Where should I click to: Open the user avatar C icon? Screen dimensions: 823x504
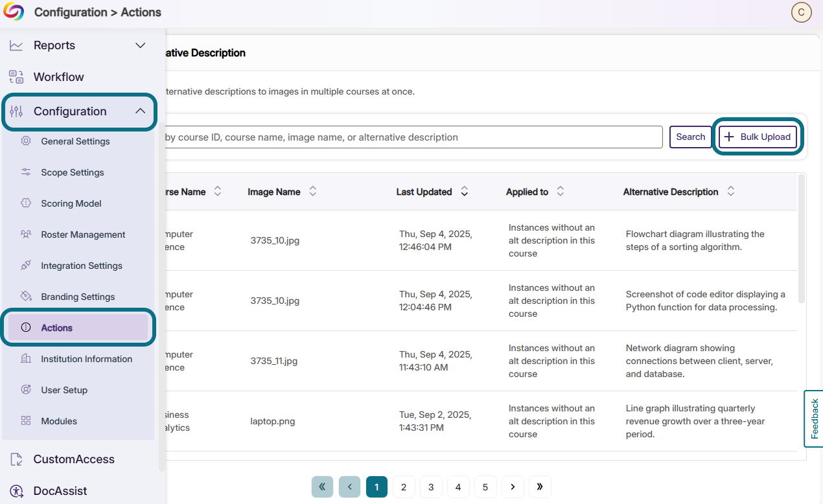click(802, 12)
